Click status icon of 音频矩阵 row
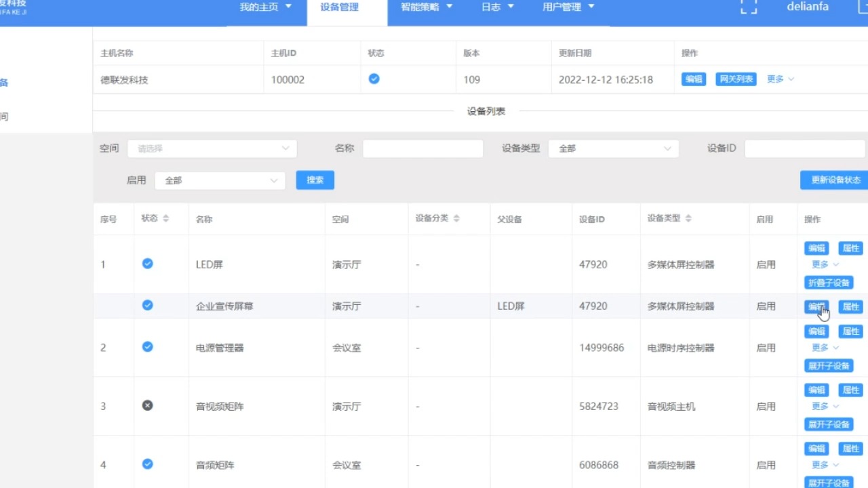 coord(147,464)
